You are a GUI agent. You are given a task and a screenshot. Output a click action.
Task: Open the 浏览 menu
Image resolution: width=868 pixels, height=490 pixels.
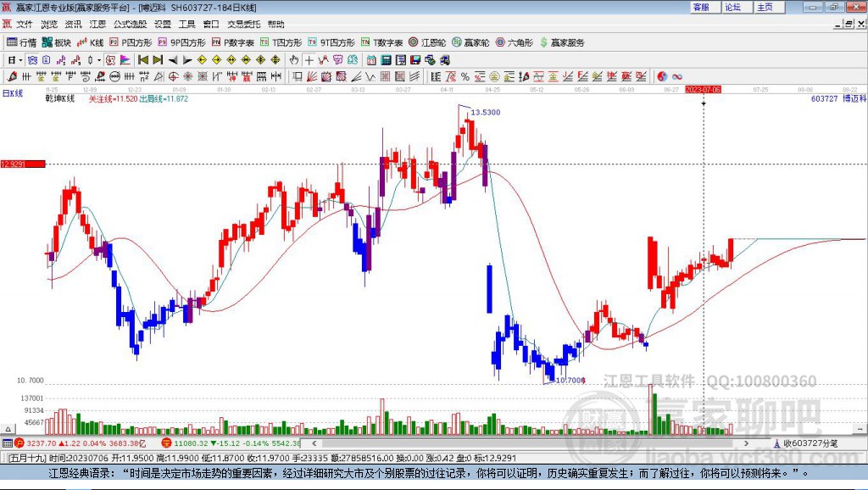click(x=48, y=24)
